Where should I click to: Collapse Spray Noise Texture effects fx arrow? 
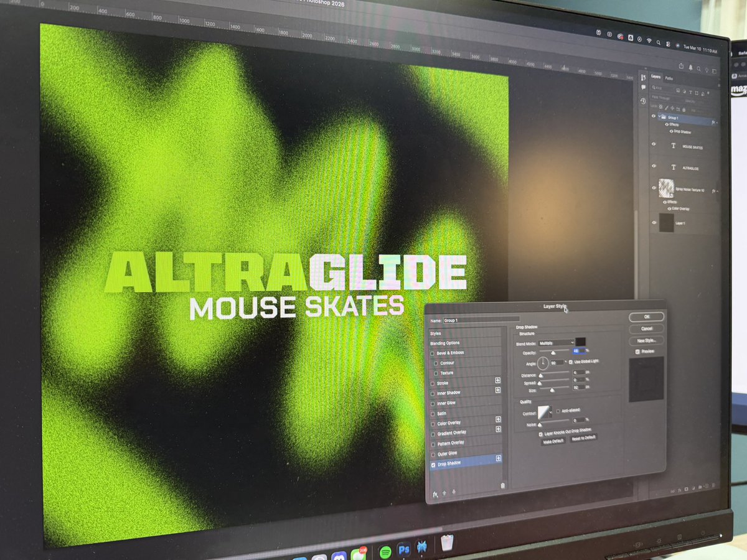coord(717,192)
